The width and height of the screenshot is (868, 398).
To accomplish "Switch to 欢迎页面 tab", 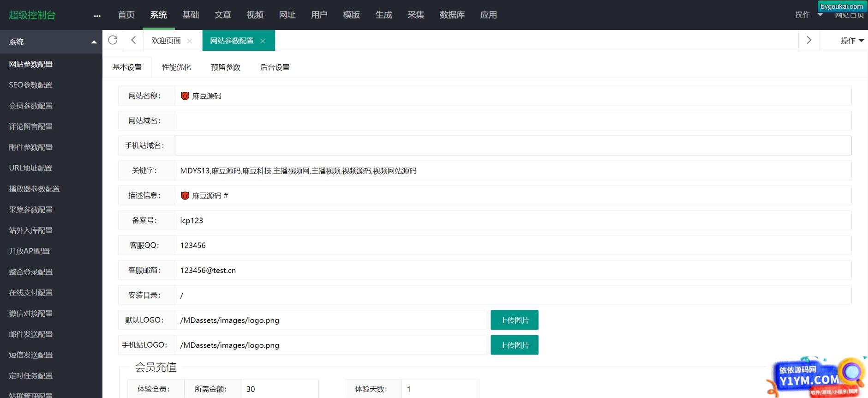I will [x=166, y=41].
